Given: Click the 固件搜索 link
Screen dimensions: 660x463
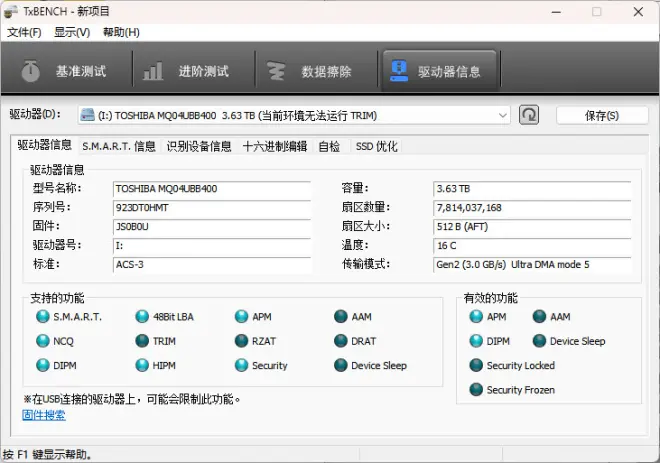Looking at the screenshot, I should 44,415.
